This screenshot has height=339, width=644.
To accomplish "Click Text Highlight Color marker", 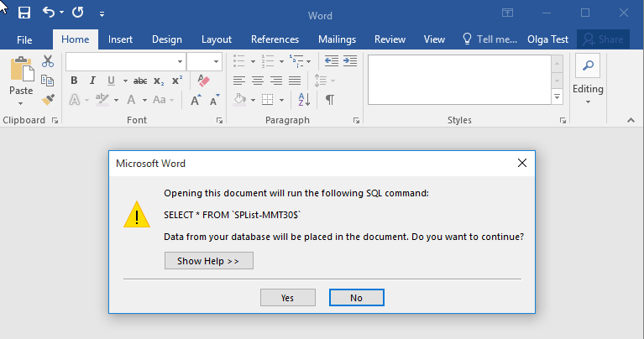I will [x=102, y=99].
